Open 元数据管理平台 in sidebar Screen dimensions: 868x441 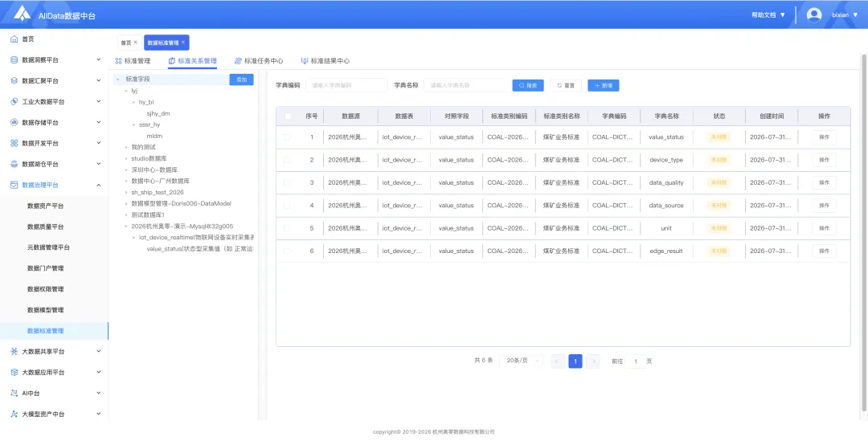pyautogui.click(x=49, y=247)
